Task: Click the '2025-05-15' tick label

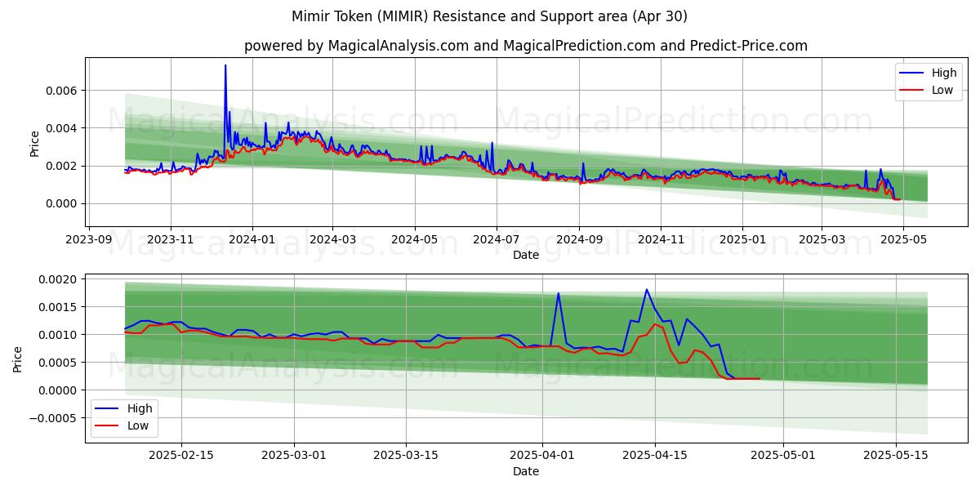Action: click(896, 456)
